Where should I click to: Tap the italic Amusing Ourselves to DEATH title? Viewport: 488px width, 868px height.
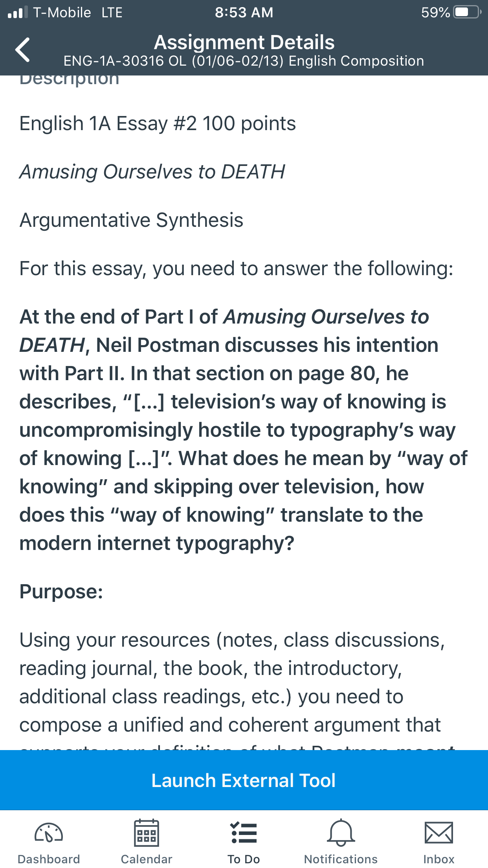pos(152,172)
